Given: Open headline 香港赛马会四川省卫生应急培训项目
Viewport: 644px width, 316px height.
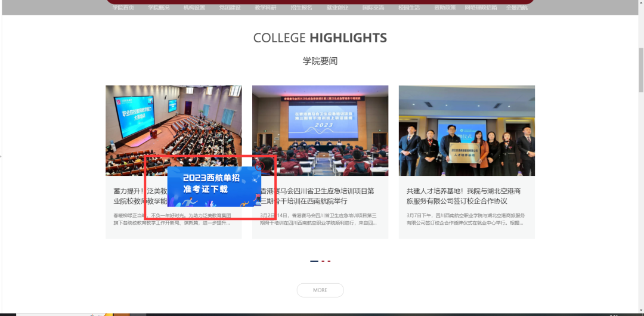Looking at the screenshot, I should click(318, 196).
